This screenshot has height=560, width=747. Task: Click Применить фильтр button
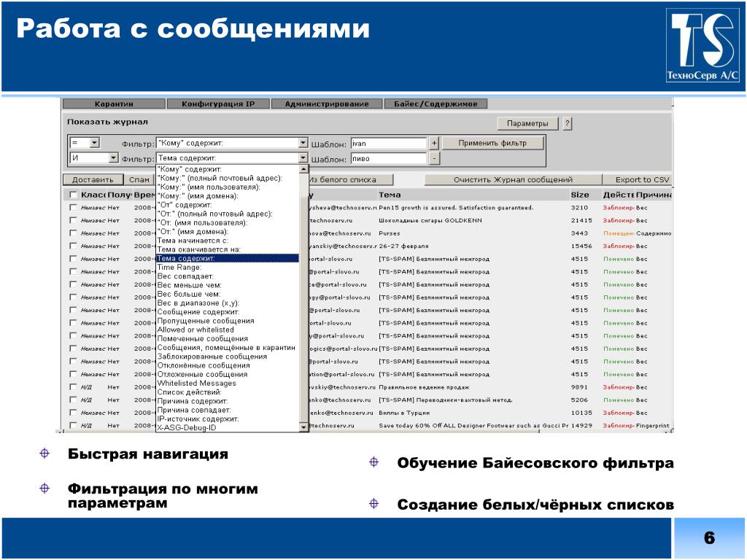pyautogui.click(x=492, y=143)
